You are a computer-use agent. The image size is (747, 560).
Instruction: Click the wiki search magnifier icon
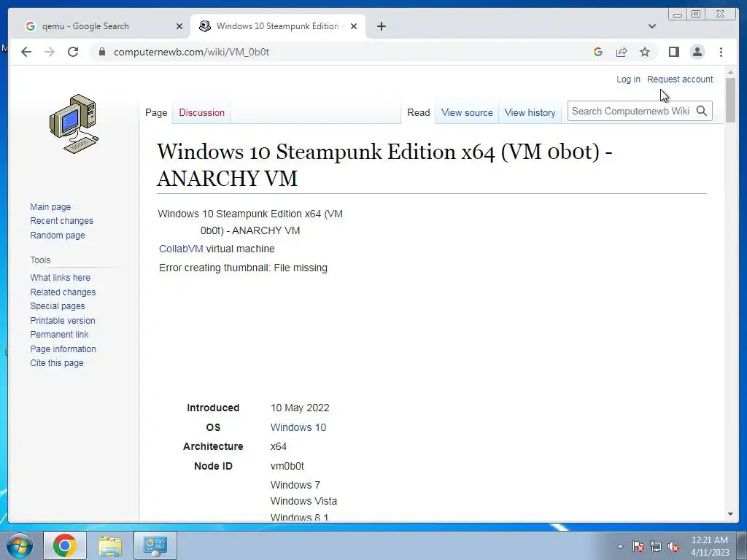701,111
